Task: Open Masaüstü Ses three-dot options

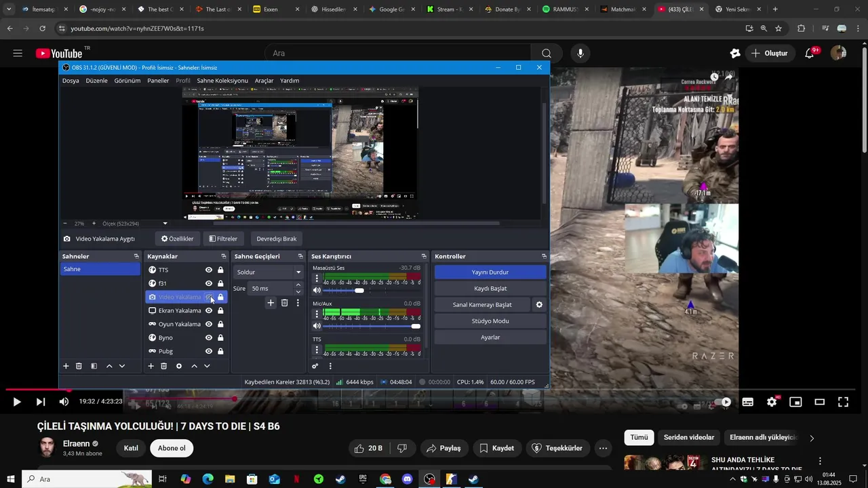Action: [317, 278]
